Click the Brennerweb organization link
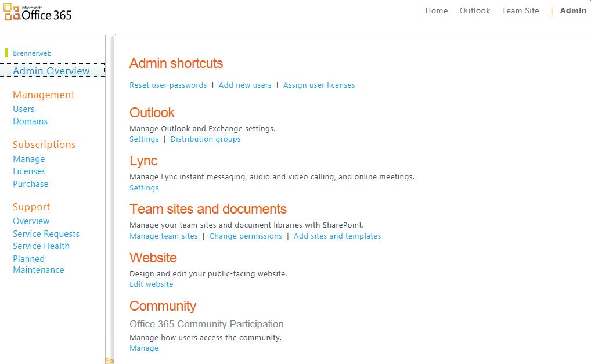The image size is (591, 364). click(x=32, y=53)
